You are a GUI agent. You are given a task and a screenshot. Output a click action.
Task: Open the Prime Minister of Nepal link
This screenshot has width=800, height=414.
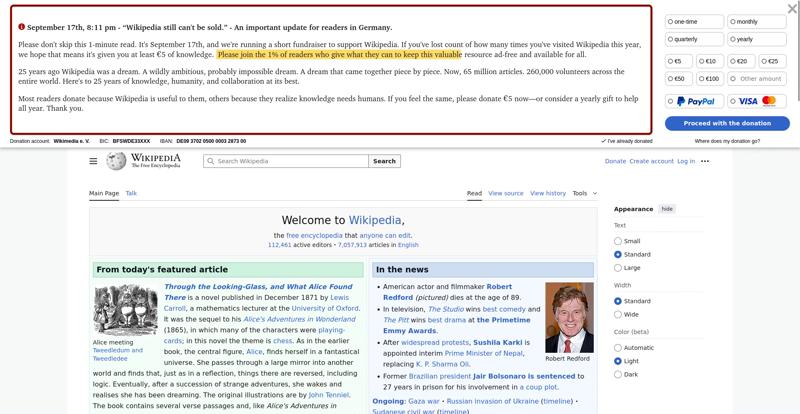tap(484, 353)
